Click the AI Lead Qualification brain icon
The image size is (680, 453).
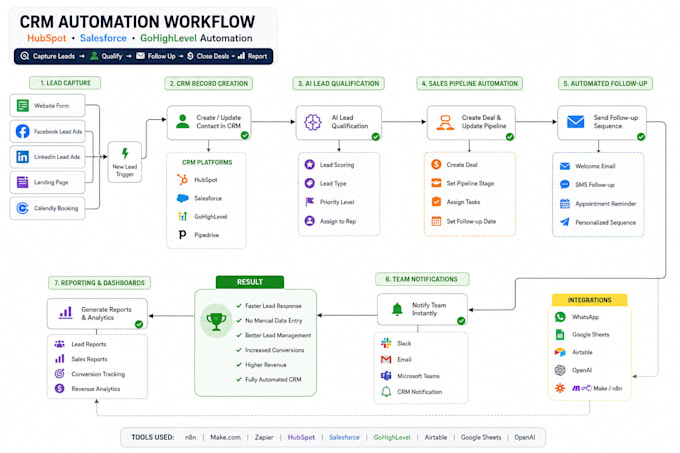[x=313, y=122]
